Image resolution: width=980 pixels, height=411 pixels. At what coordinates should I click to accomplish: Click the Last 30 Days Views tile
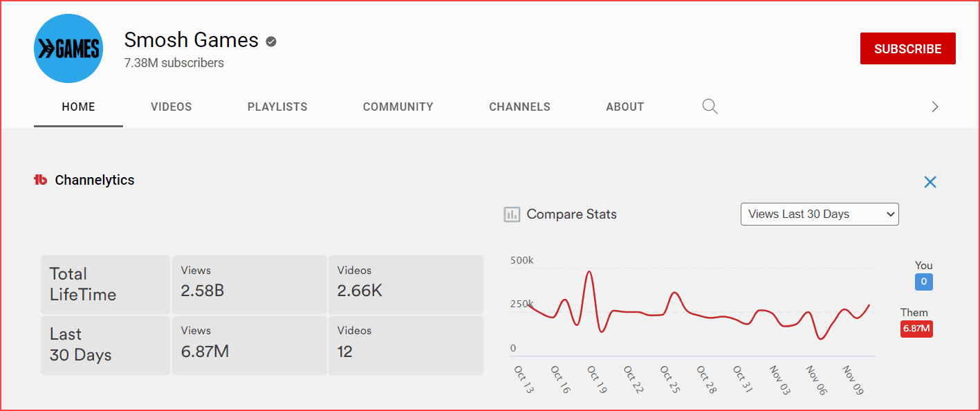coord(249,345)
